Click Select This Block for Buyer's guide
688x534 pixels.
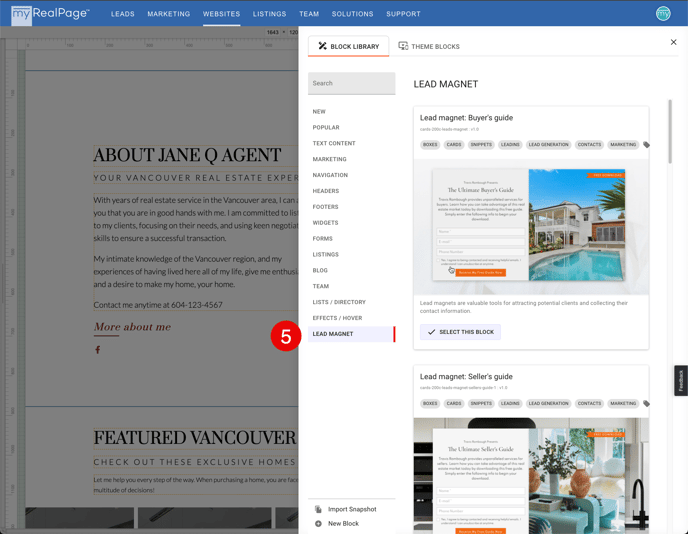pos(460,332)
